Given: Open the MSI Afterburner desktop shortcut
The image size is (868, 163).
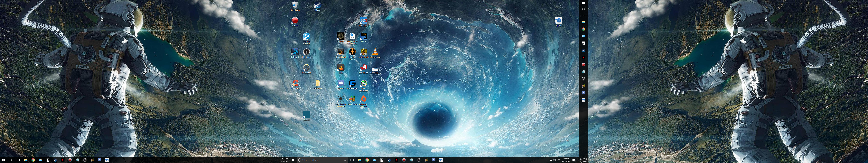Looking at the screenshot, I should point(364,85).
